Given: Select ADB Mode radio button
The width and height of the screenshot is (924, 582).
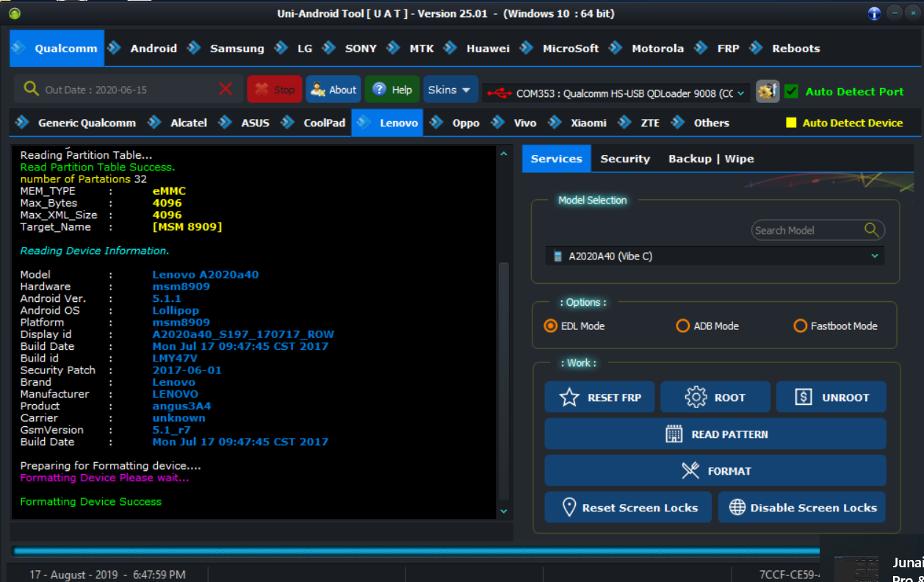Looking at the screenshot, I should coord(683,326).
